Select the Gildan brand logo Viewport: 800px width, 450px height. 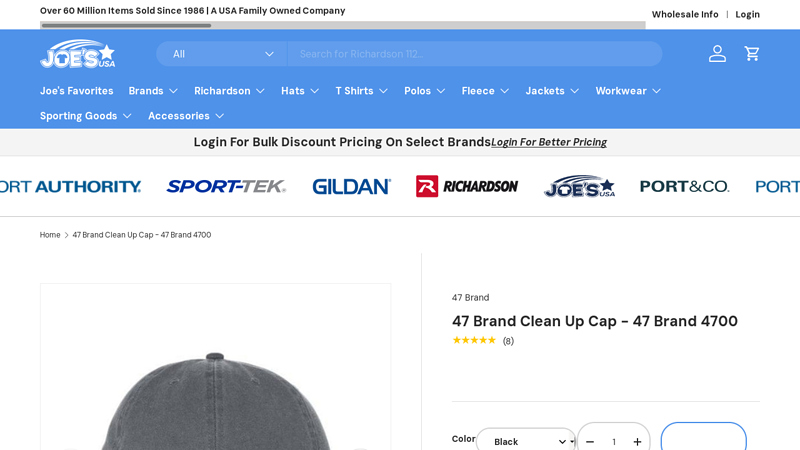click(x=352, y=186)
